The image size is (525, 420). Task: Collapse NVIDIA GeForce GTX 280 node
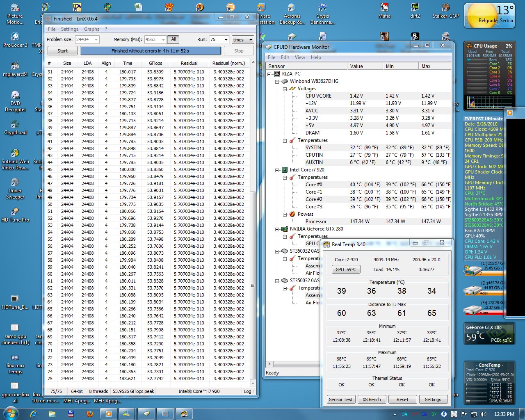pyautogui.click(x=277, y=229)
